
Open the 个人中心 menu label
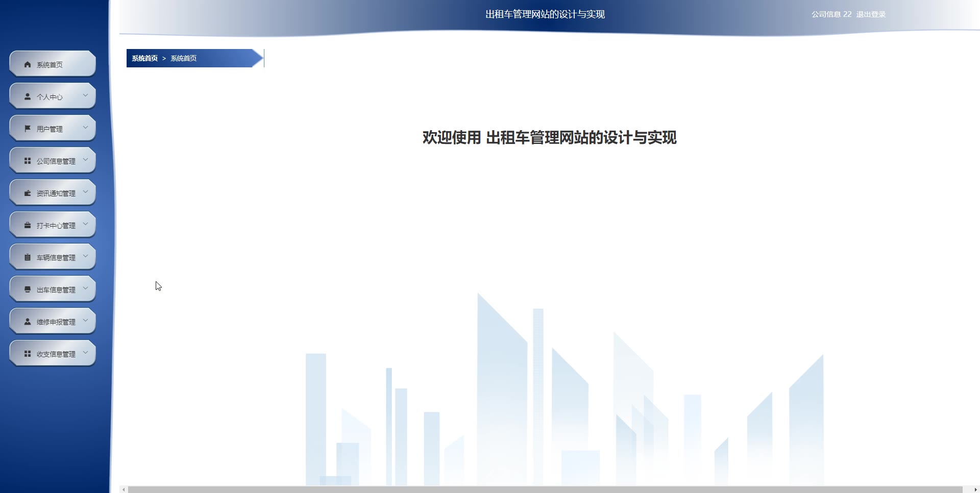pyautogui.click(x=50, y=97)
